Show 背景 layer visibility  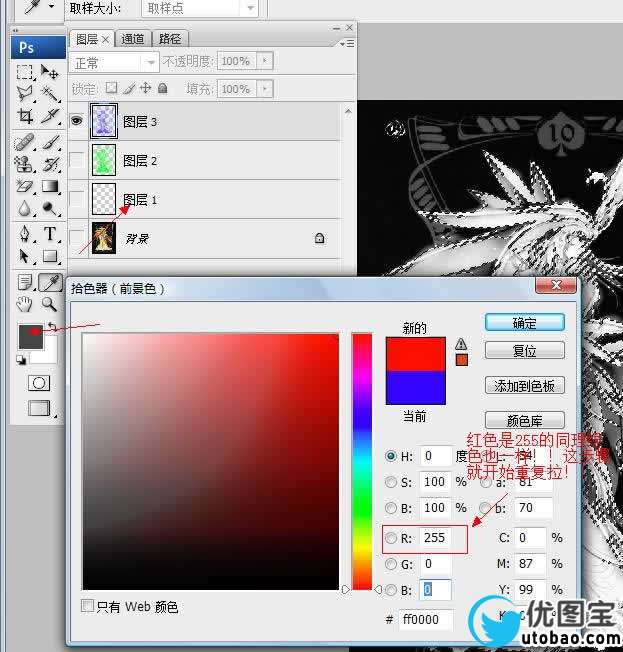77,238
